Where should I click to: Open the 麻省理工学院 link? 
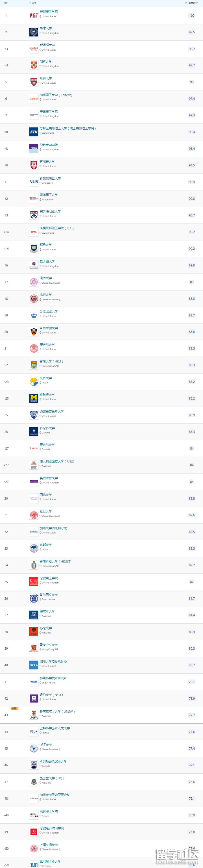coord(49,12)
